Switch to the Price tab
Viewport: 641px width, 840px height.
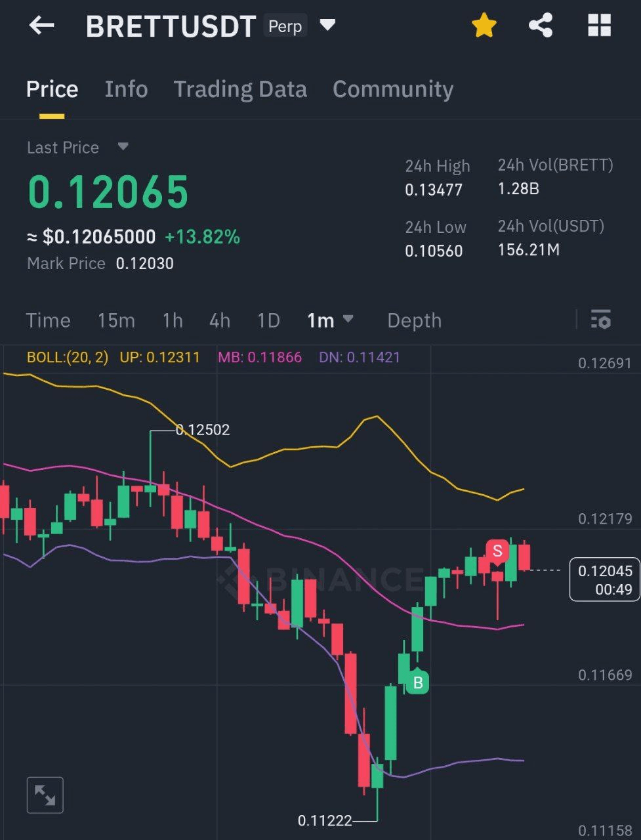52,89
